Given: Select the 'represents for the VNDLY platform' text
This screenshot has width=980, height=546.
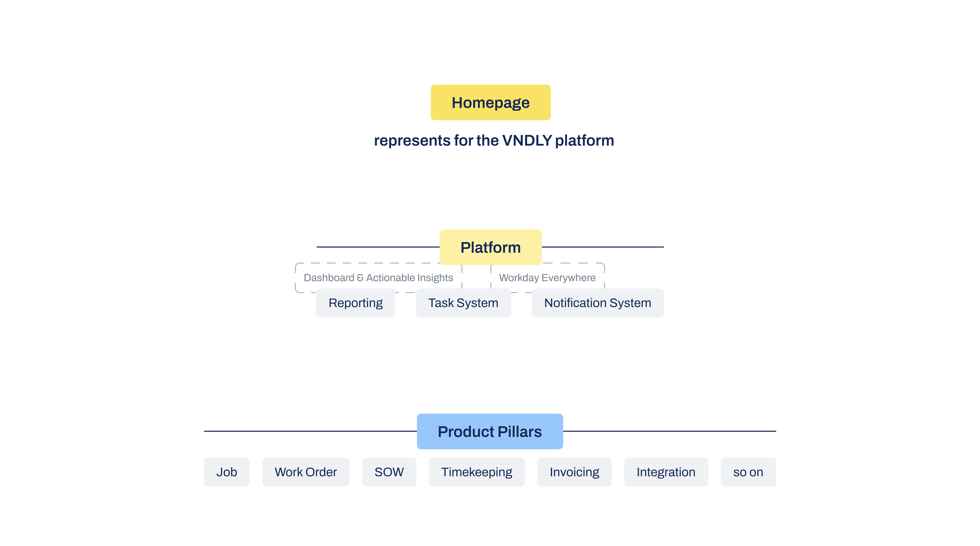Looking at the screenshot, I should (x=494, y=141).
